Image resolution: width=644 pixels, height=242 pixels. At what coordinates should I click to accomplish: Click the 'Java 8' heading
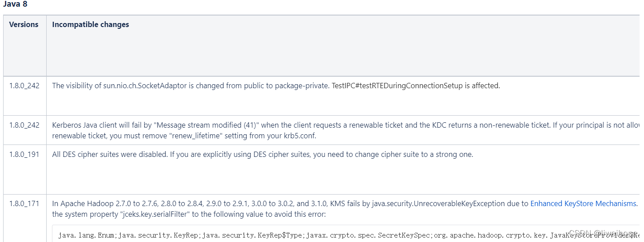[x=15, y=4]
